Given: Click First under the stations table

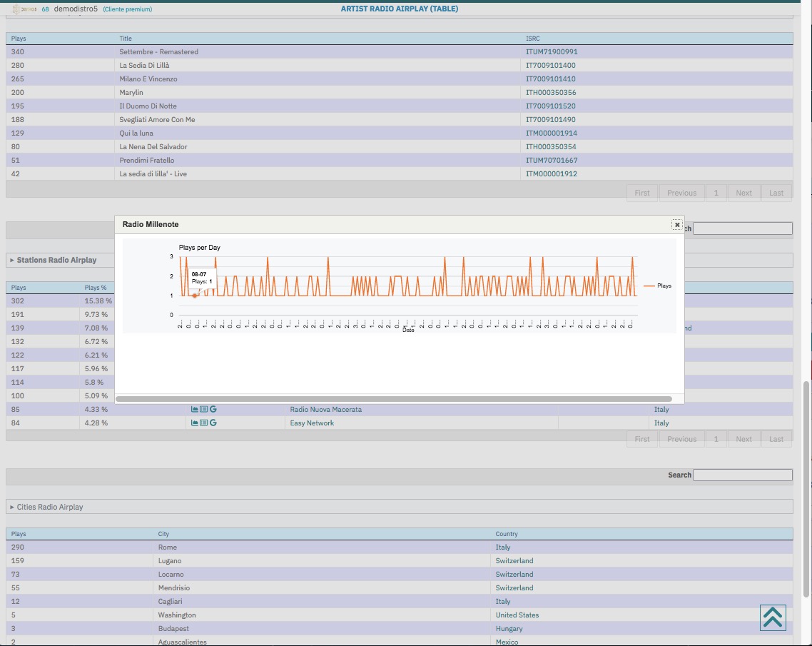Looking at the screenshot, I should [642, 439].
